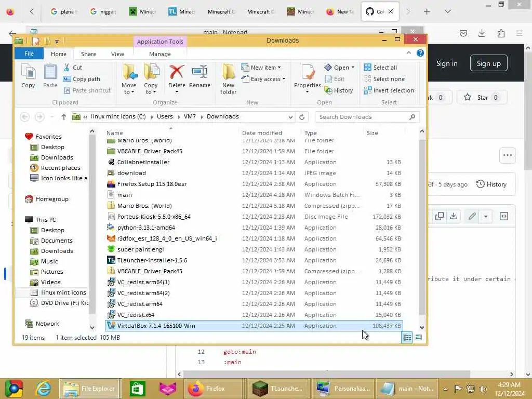Screen dimensions: 532x399
Task: Open the Personalization taskbar button
Action: [x=342, y=389]
